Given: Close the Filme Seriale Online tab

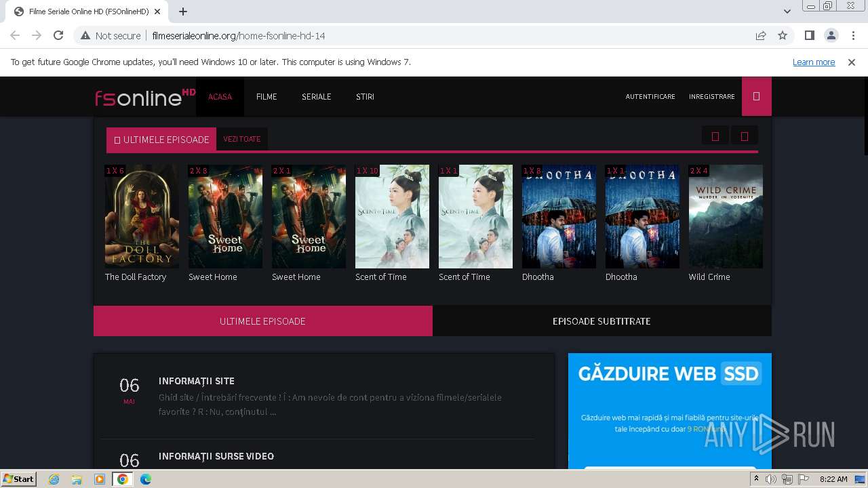Looking at the screenshot, I should tap(158, 12).
